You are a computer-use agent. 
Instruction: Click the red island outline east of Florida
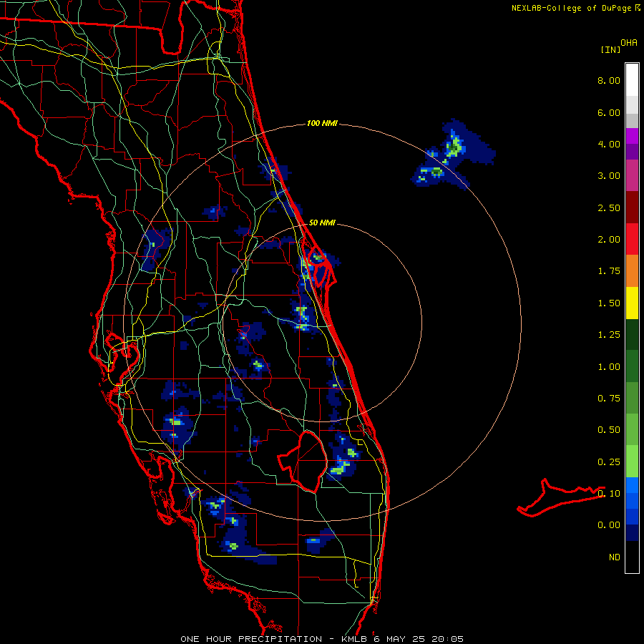[560, 498]
